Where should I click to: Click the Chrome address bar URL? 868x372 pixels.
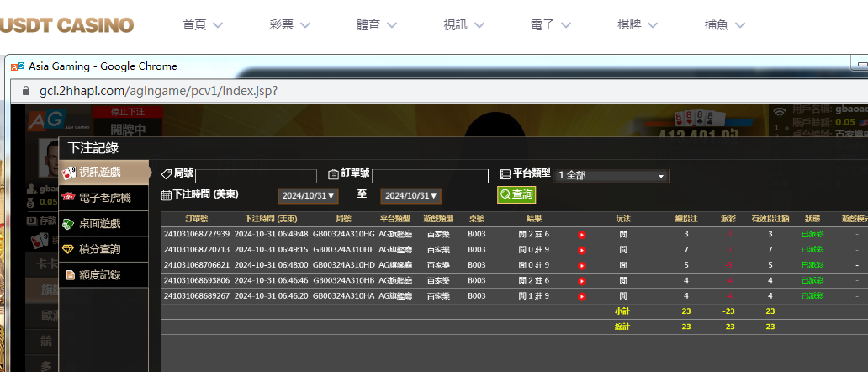(x=158, y=90)
